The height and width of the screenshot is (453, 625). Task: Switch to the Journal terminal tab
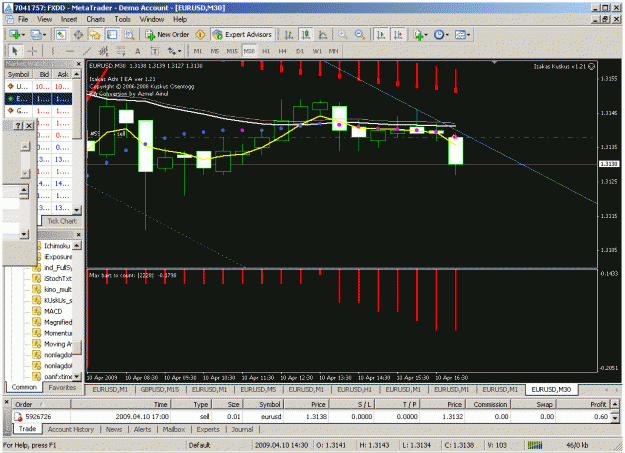click(x=242, y=429)
